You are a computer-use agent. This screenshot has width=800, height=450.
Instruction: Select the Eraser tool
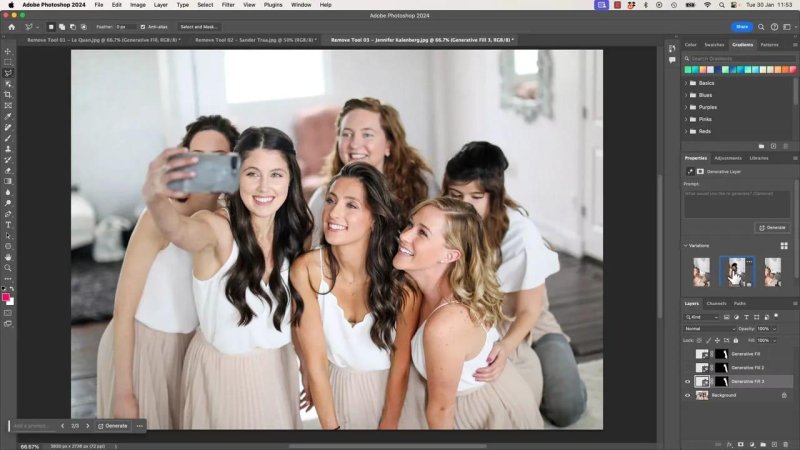tap(8, 171)
